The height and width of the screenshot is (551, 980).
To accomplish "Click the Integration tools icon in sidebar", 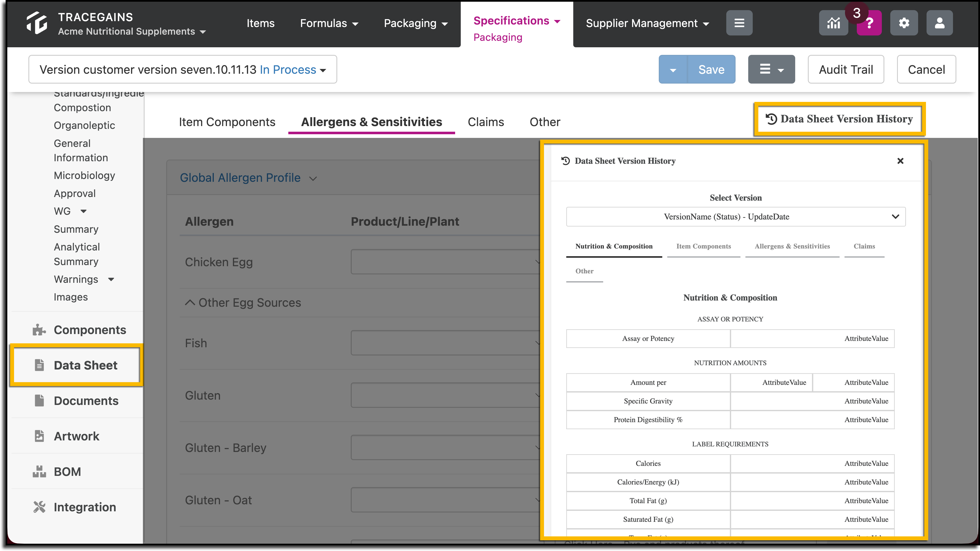I will point(39,507).
